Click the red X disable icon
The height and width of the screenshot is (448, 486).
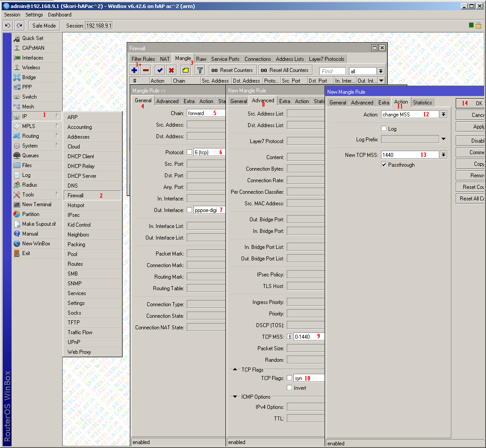pos(171,70)
